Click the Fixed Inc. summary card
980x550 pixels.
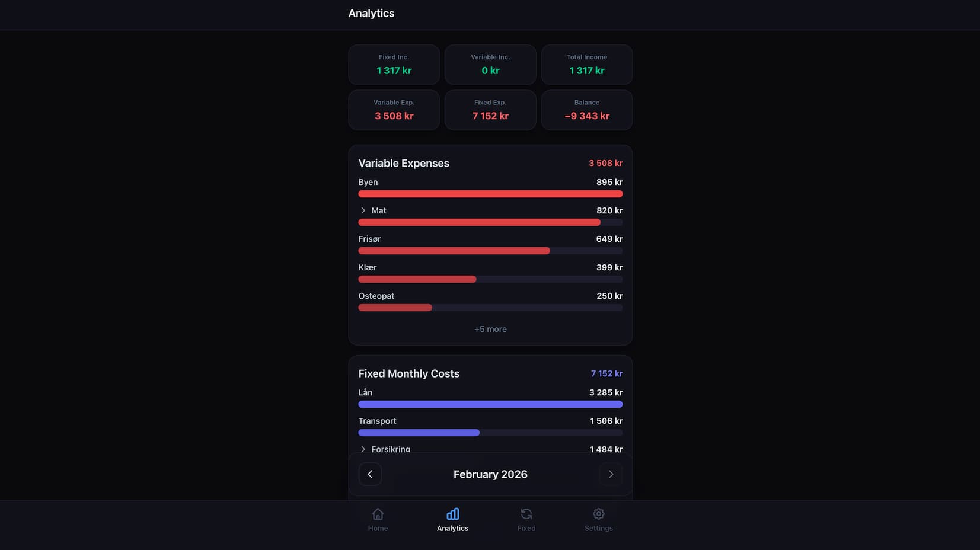coord(394,65)
